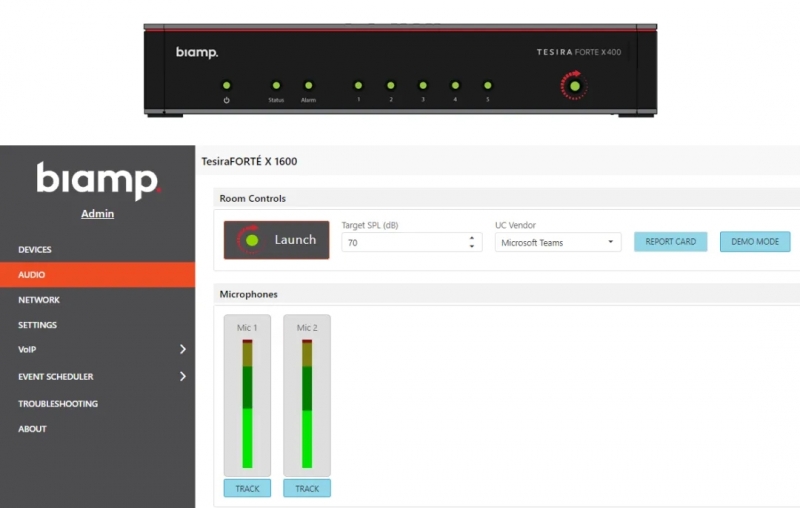Click the Target SPL (dB) label
The width and height of the screenshot is (800, 508).
coord(370,225)
